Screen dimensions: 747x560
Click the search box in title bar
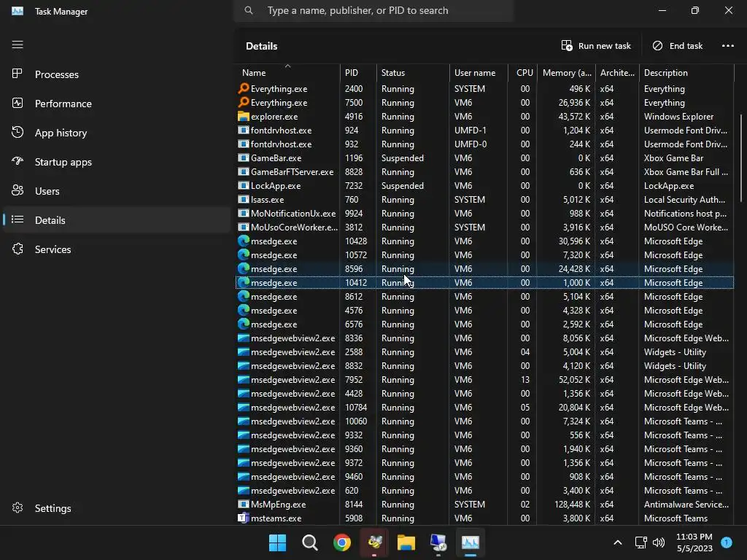tap(373, 10)
